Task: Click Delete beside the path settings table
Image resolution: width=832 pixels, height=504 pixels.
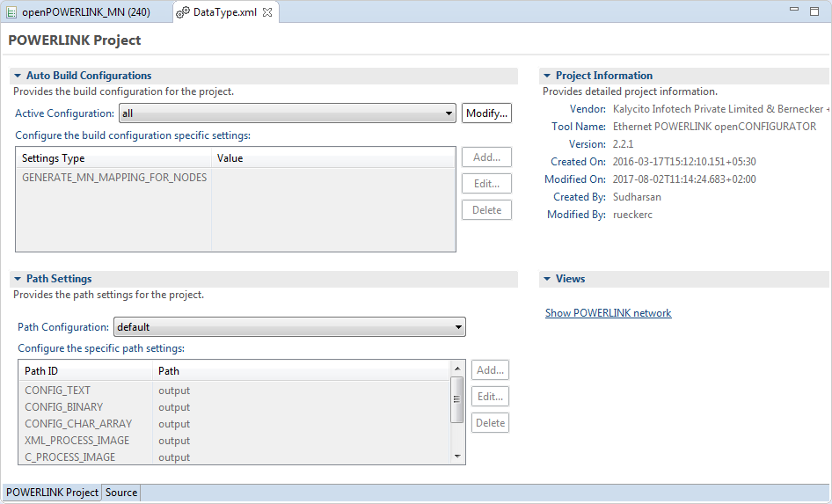Action: [x=490, y=423]
